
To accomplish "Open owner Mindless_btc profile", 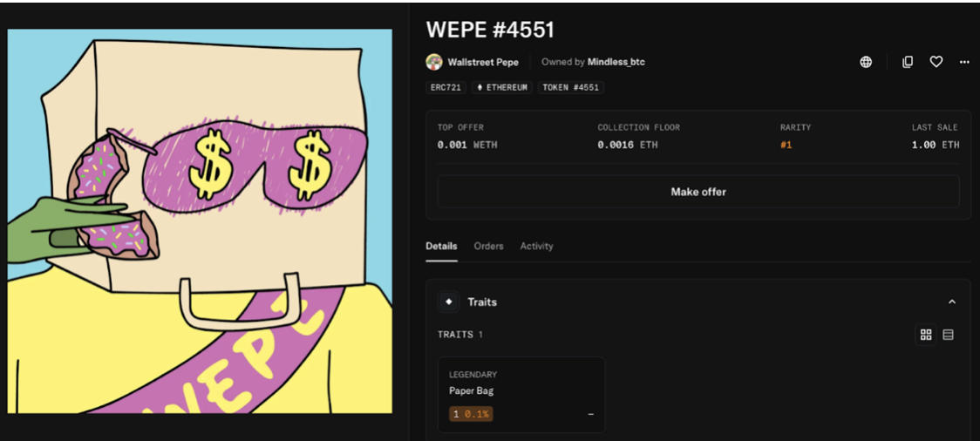I will tap(616, 62).
